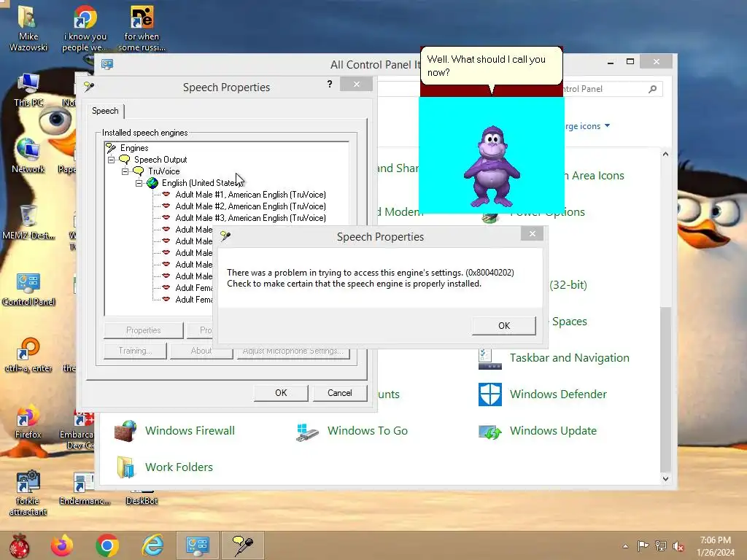Click the Windows Defender shield icon
Screen dimensions: 747x560
(490, 394)
